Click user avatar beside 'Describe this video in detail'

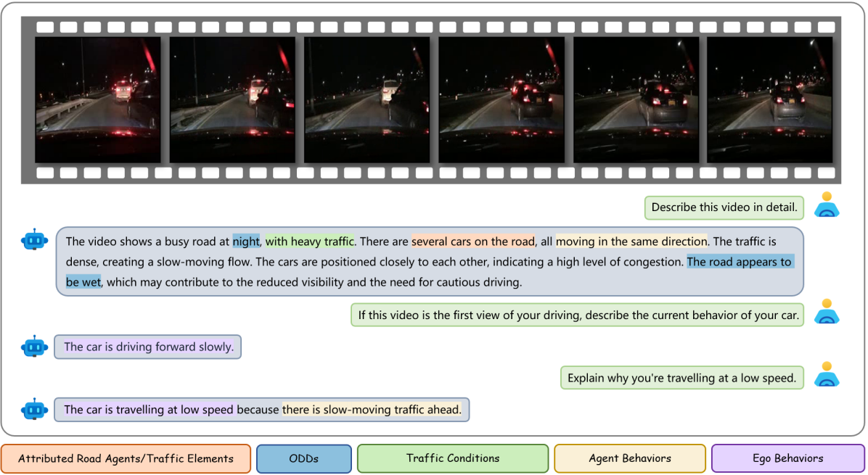(827, 205)
